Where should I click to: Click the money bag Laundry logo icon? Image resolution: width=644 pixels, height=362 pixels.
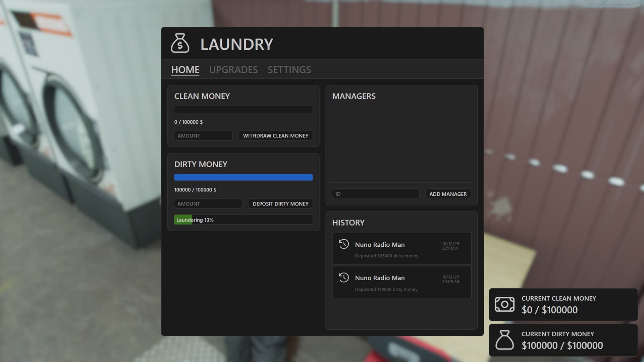[x=180, y=43]
